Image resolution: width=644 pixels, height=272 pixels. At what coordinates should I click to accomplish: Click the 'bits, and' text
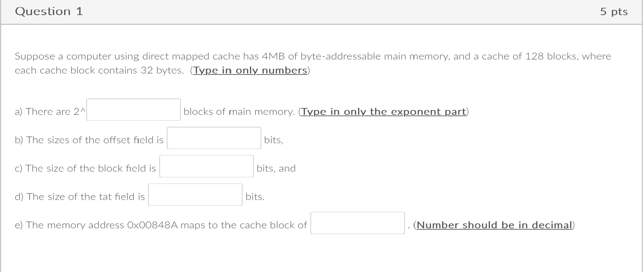tap(276, 168)
